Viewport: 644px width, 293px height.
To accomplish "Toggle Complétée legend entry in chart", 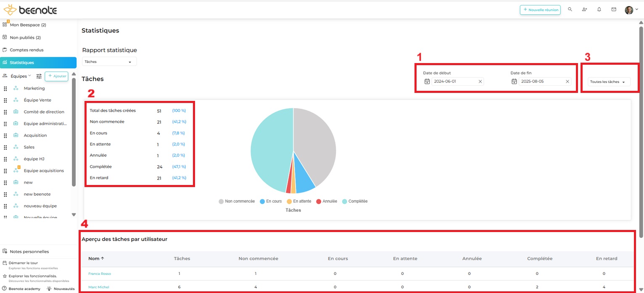I will (355, 201).
